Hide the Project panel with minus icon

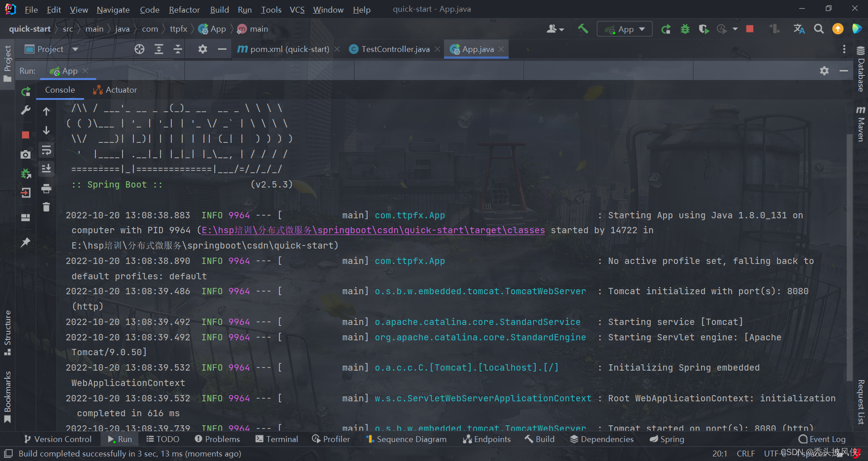tap(222, 49)
